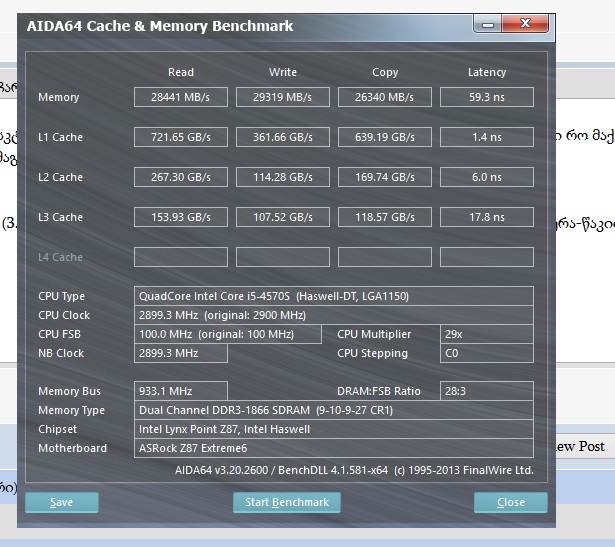Select Memory Latency value 59.3 ns
The width and height of the screenshot is (615, 547).
(487, 97)
